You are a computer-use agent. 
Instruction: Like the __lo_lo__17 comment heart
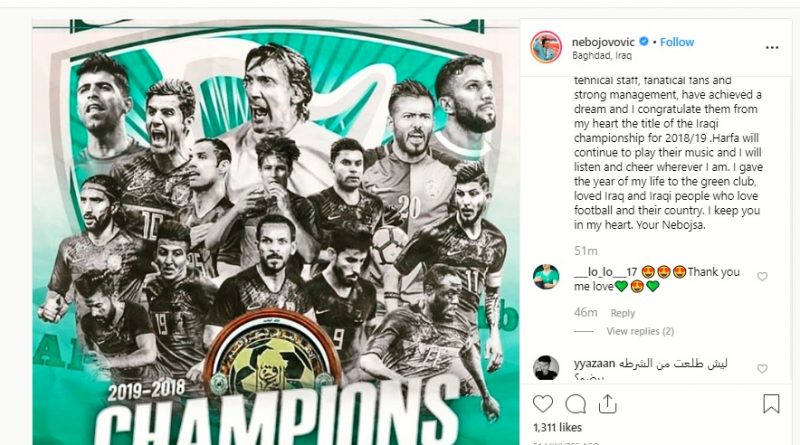coord(762,277)
